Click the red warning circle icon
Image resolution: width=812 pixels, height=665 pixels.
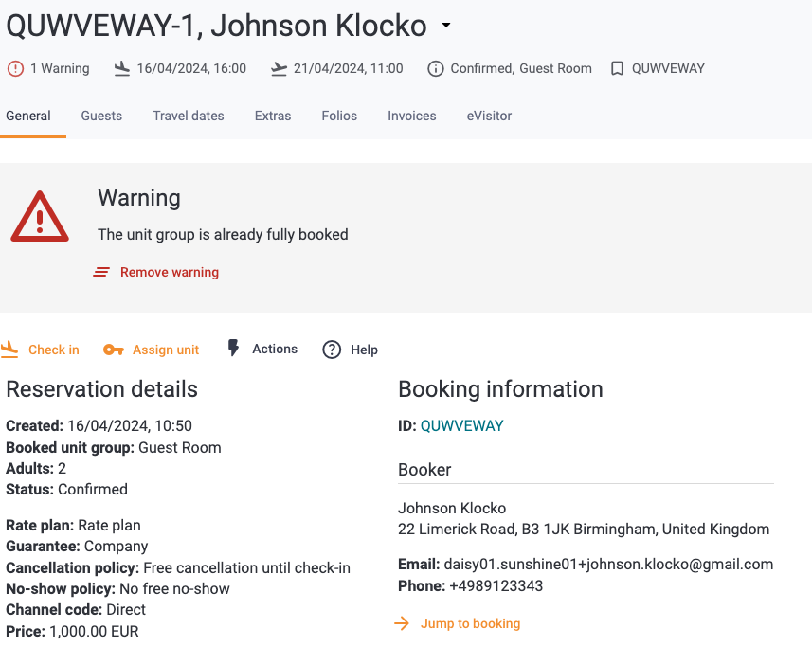15,68
